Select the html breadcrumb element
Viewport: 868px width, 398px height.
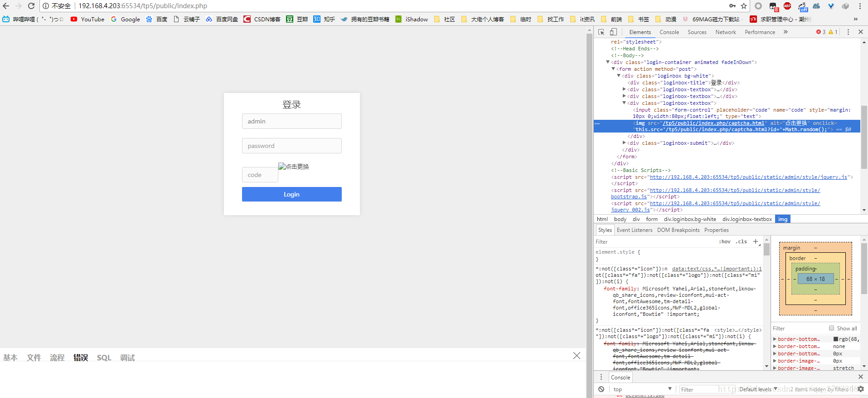coord(602,219)
